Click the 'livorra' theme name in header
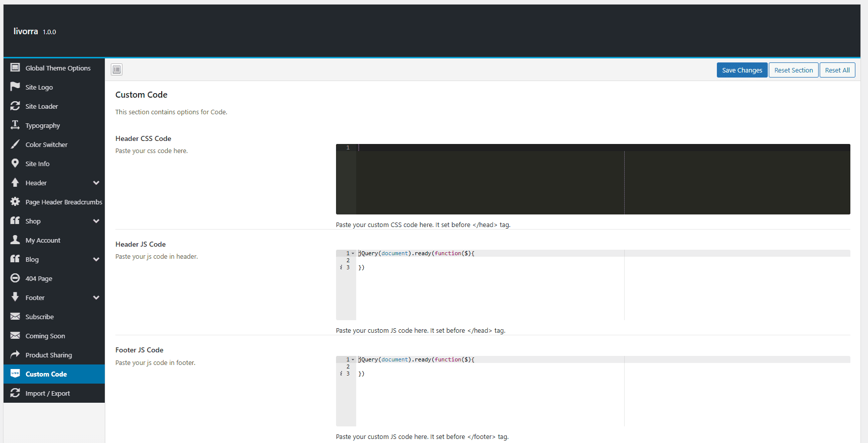Screen dimensions: 868x443 26,31
